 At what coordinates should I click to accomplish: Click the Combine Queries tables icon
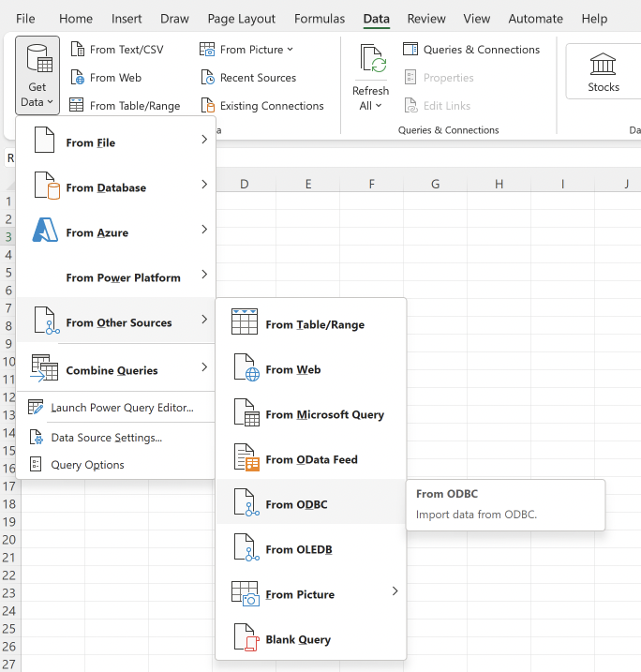click(44, 367)
